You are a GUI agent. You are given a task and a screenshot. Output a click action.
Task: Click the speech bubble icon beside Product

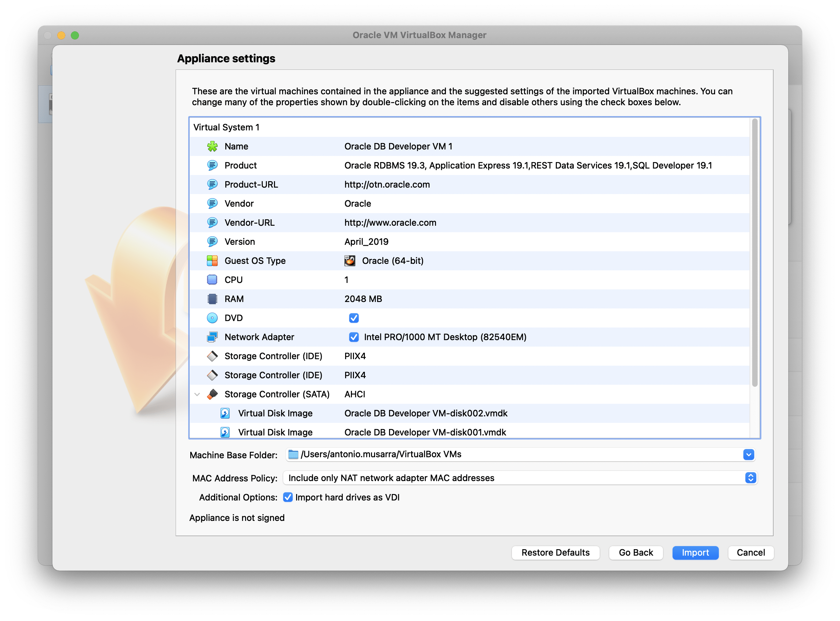pos(212,165)
